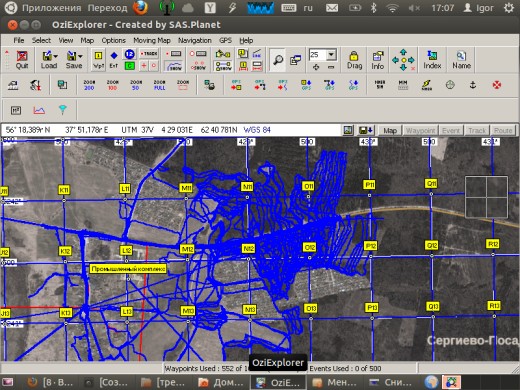Screen dimensions: 520x390
Task: Open the zoom level 25 dropdown
Action: (x=331, y=54)
